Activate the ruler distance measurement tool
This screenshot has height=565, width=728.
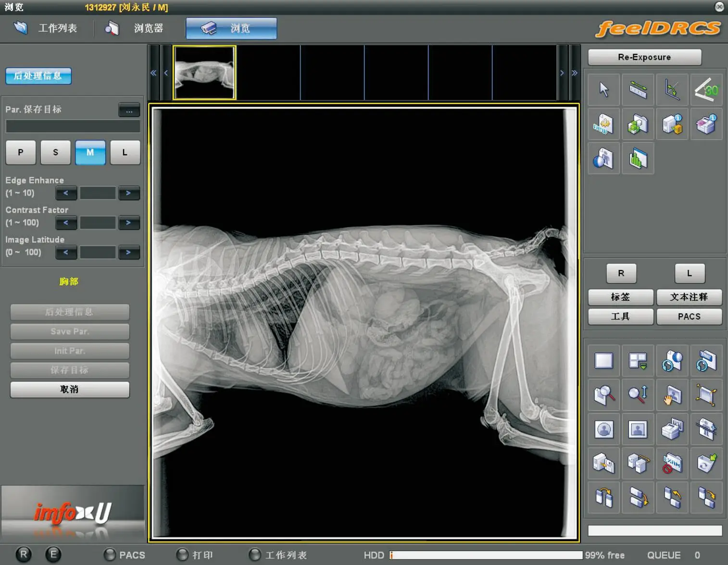[x=638, y=90]
